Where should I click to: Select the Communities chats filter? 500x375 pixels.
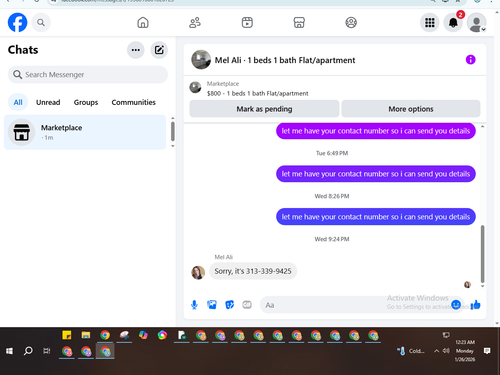coord(133,102)
